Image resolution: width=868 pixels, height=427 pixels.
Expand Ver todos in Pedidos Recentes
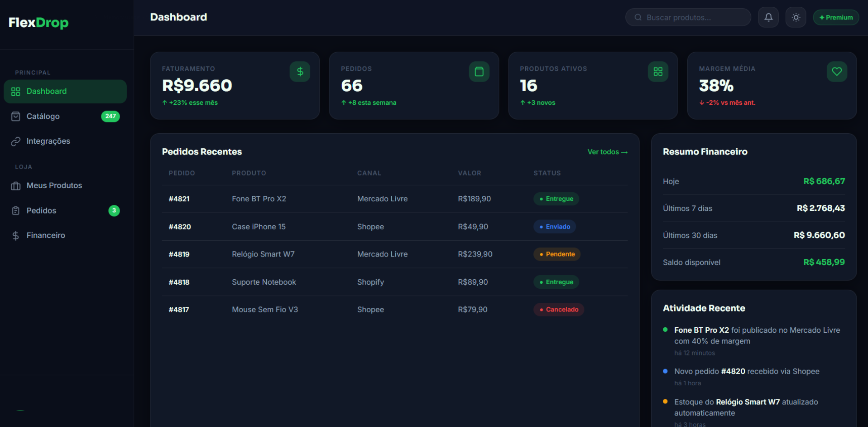click(x=607, y=152)
